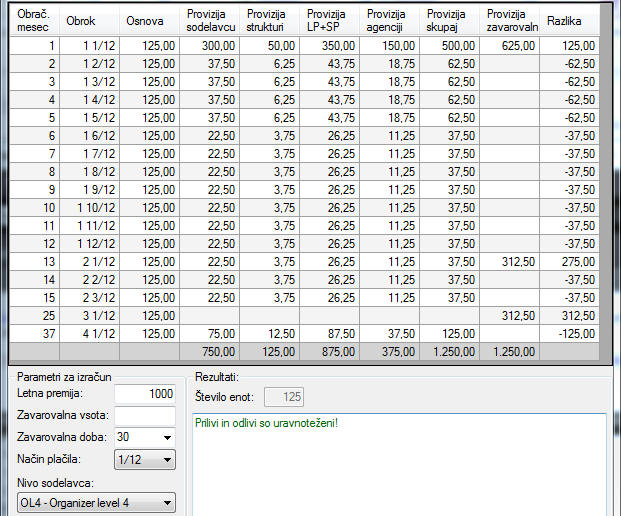
Task: Click the Obrač. mesec column header
Action: [32, 20]
